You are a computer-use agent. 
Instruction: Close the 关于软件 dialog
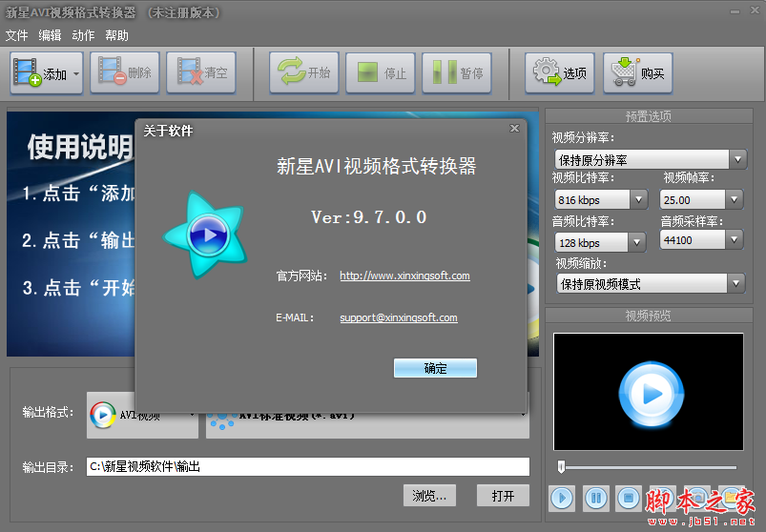click(x=514, y=129)
